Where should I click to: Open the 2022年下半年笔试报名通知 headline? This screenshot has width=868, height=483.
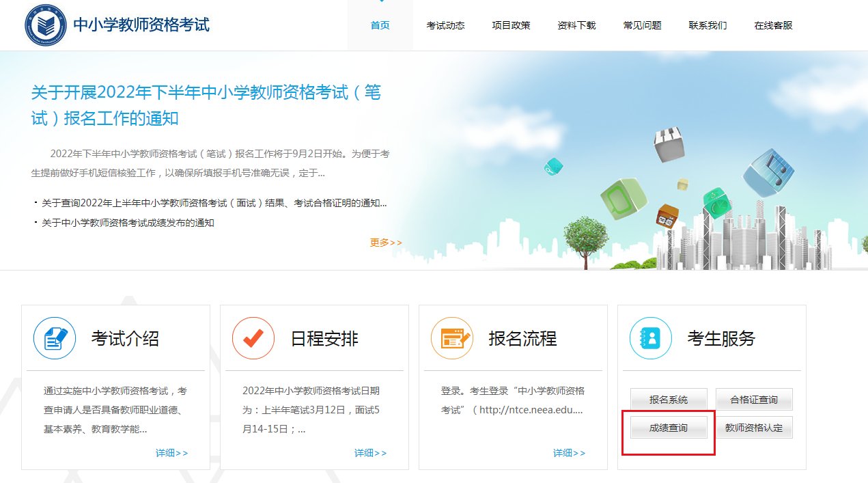tap(206, 105)
